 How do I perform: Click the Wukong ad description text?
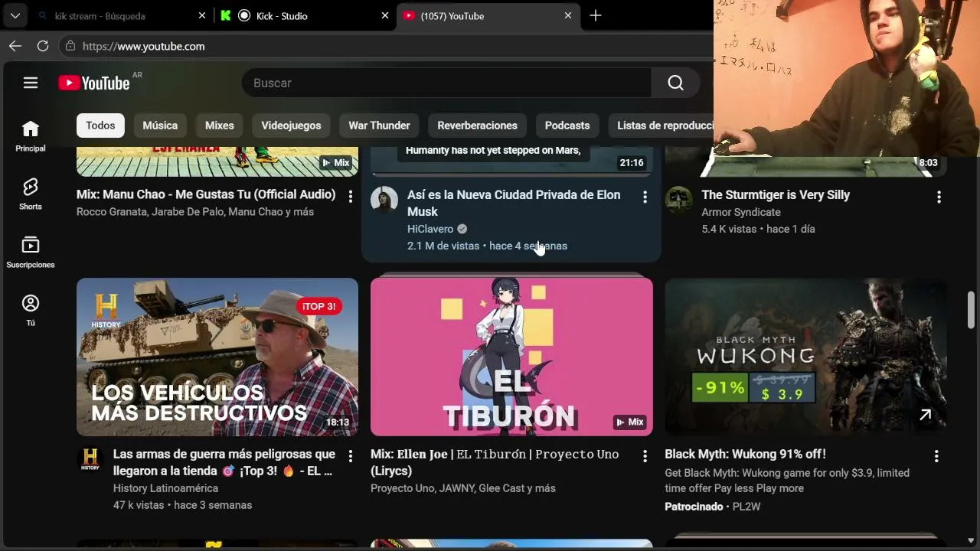(x=787, y=481)
